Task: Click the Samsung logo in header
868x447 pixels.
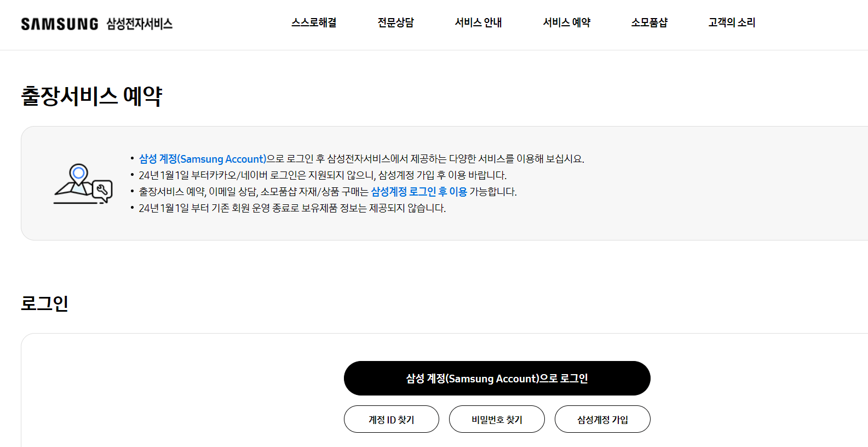Action: point(60,24)
